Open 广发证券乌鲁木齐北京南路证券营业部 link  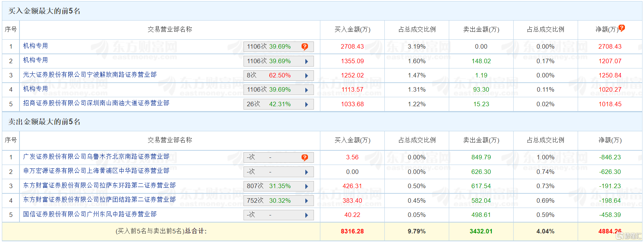point(96,156)
